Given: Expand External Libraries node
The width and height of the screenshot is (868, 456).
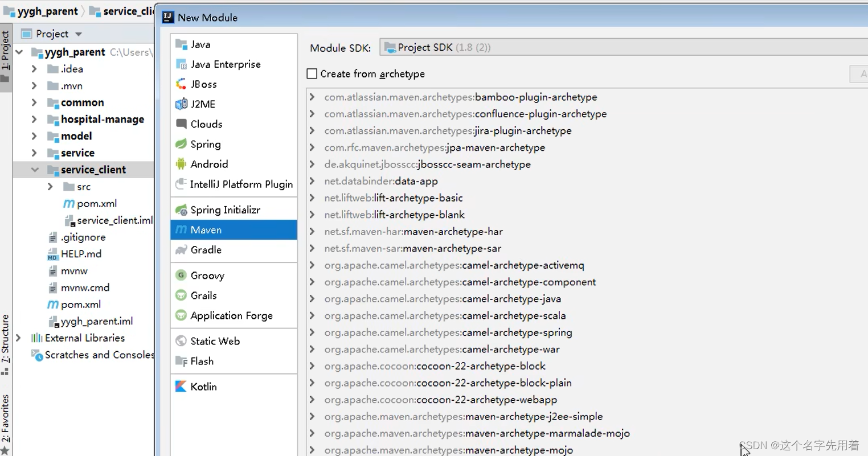Looking at the screenshot, I should pyautogui.click(x=19, y=338).
